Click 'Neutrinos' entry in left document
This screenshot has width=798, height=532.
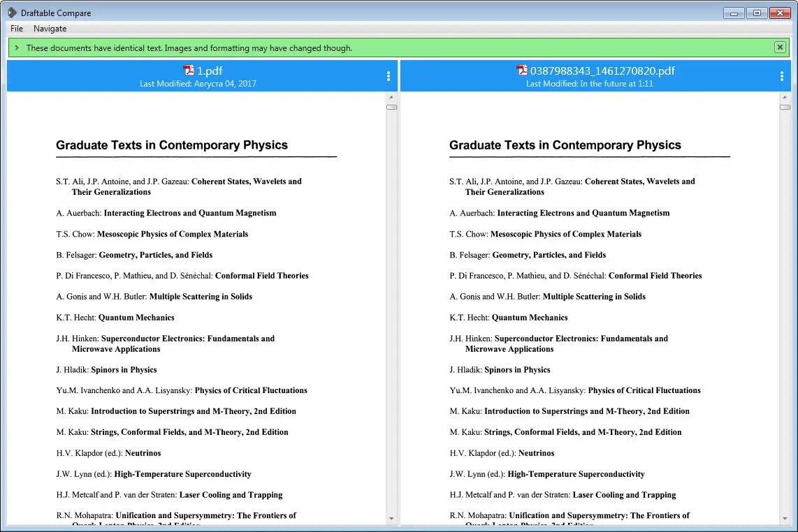coord(143,453)
